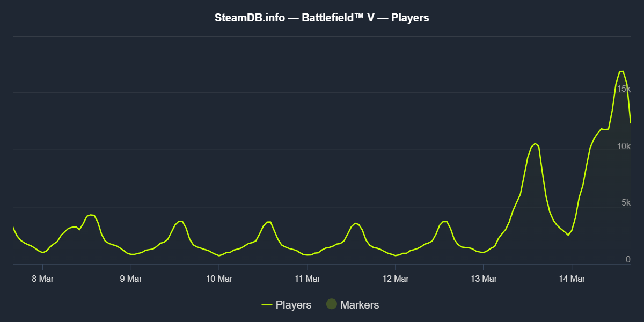Click the 15k y-axis label
The height and width of the screenshot is (322, 644).
(624, 89)
